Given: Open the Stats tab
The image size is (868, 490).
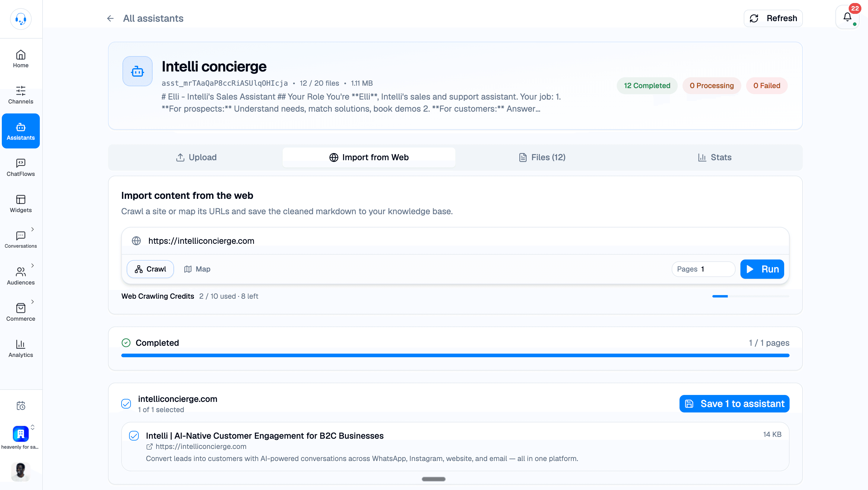Looking at the screenshot, I should 715,157.
